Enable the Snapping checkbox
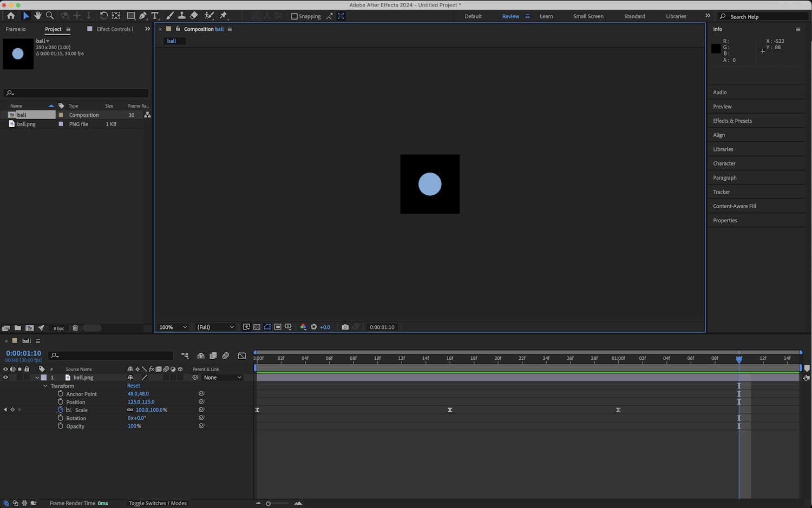 tap(294, 16)
